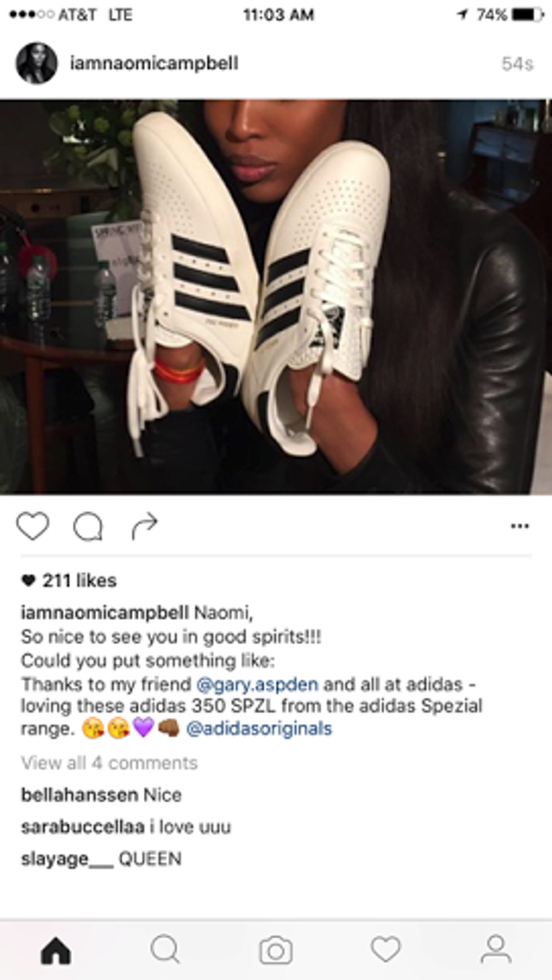Open the activity heart tab in the bottom bar
This screenshot has height=980, width=552.
[x=386, y=950]
